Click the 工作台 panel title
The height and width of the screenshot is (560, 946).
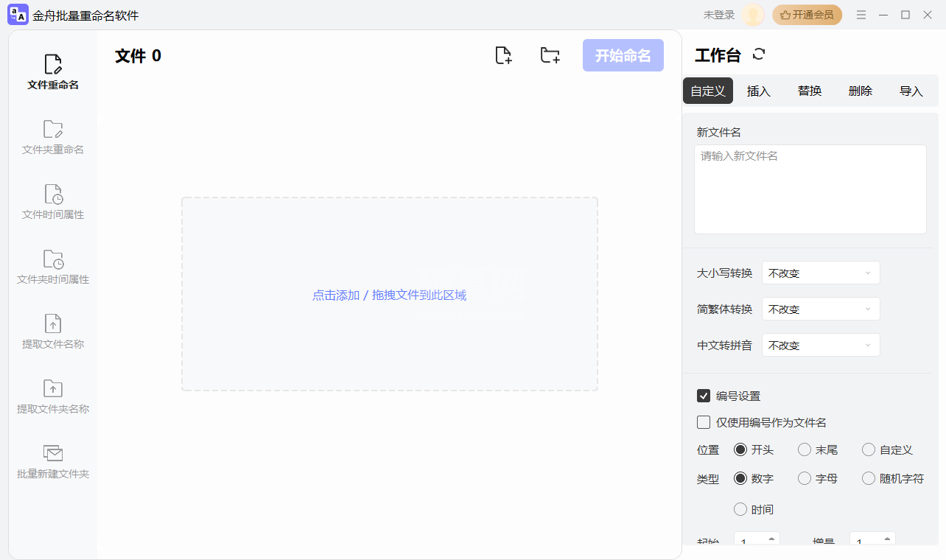click(x=718, y=55)
